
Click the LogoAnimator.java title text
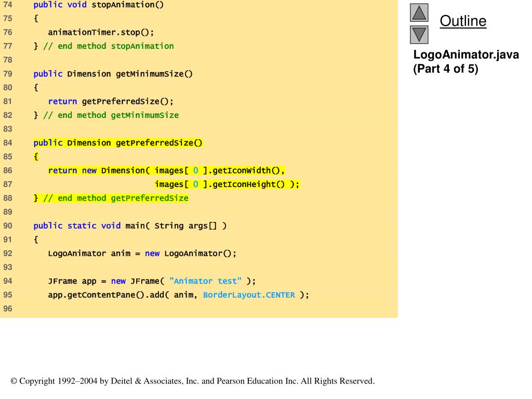[x=466, y=55]
